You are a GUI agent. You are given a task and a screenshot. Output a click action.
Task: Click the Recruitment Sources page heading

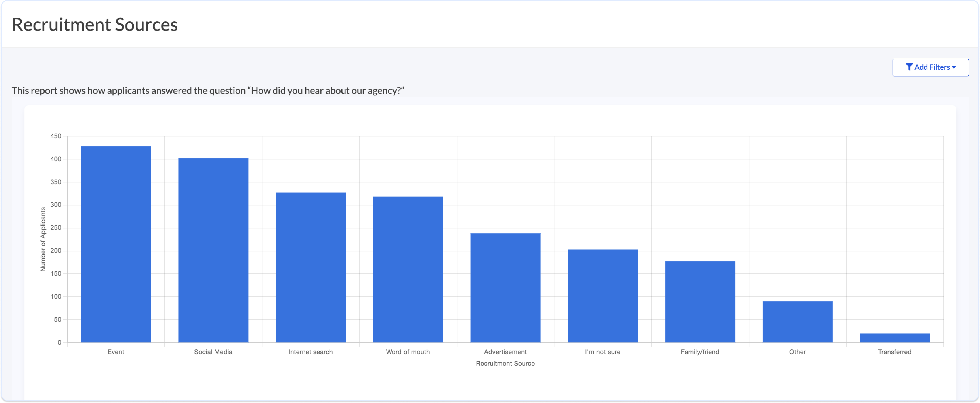95,25
